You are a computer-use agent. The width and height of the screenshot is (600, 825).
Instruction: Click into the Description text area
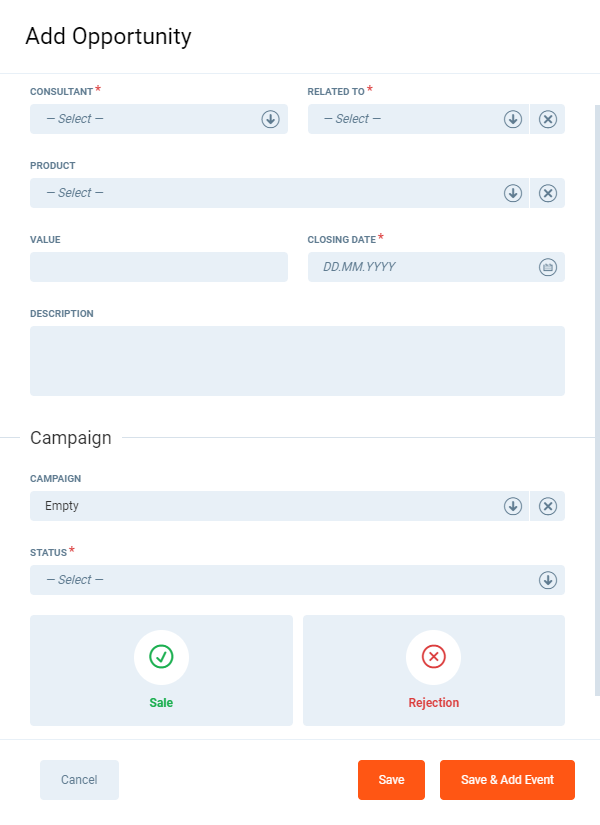pyautogui.click(x=297, y=361)
